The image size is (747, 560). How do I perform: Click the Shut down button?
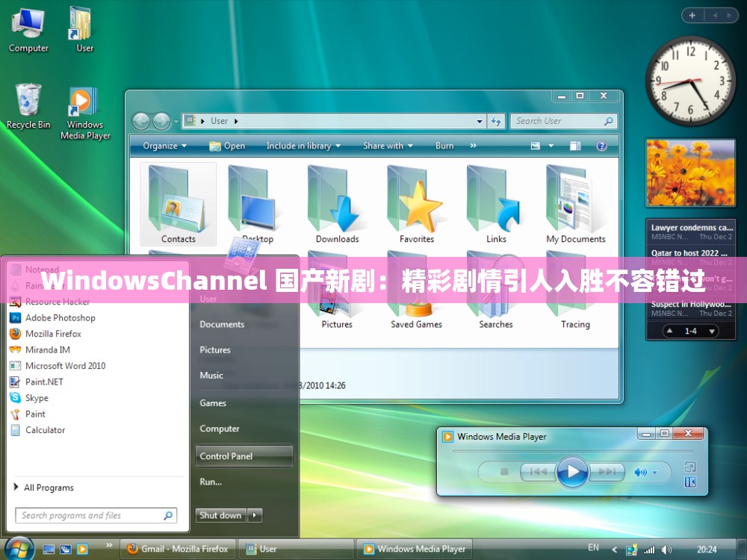click(220, 514)
